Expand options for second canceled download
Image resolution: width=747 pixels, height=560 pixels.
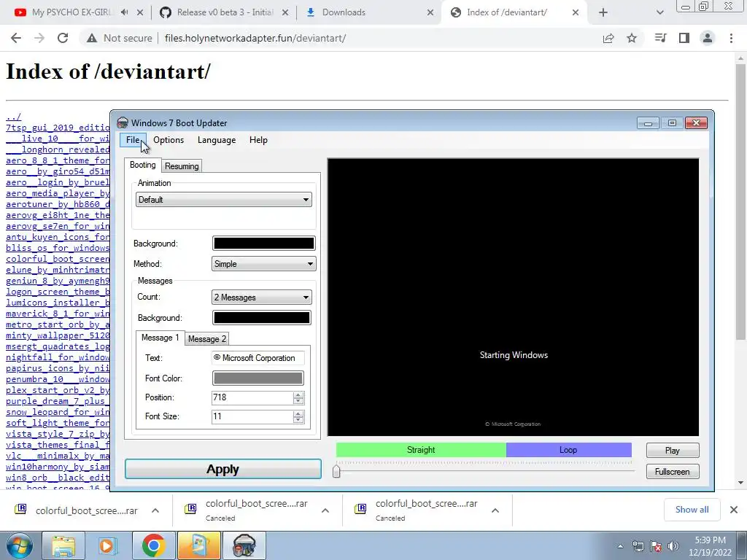click(x=325, y=510)
